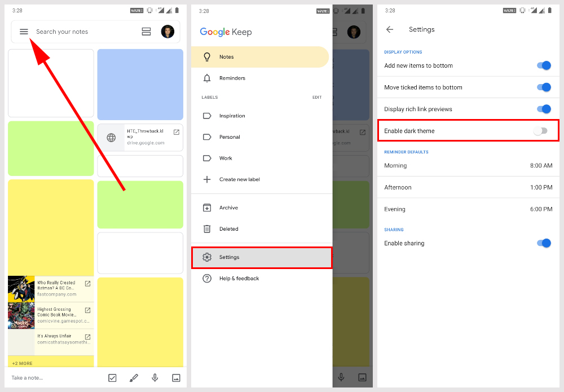
Task: Click the Google Keep logo
Action: (x=226, y=32)
